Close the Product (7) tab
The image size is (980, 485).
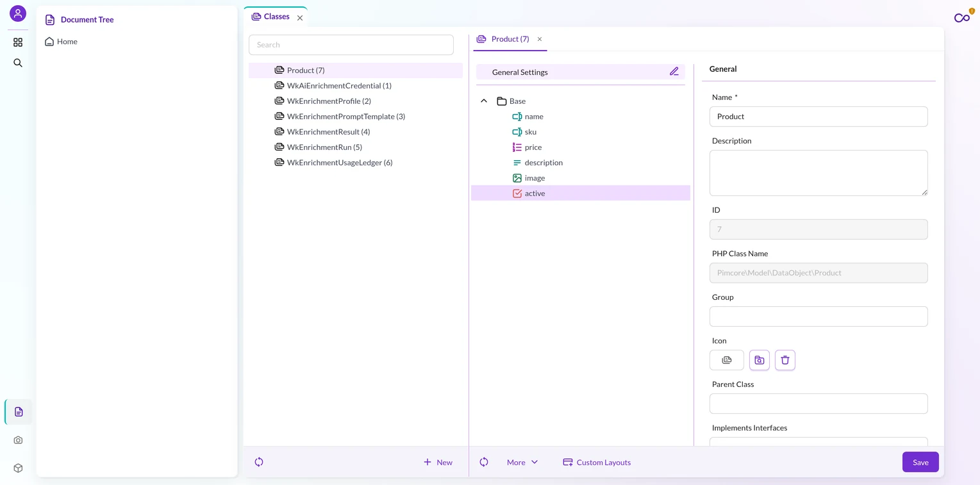(540, 39)
